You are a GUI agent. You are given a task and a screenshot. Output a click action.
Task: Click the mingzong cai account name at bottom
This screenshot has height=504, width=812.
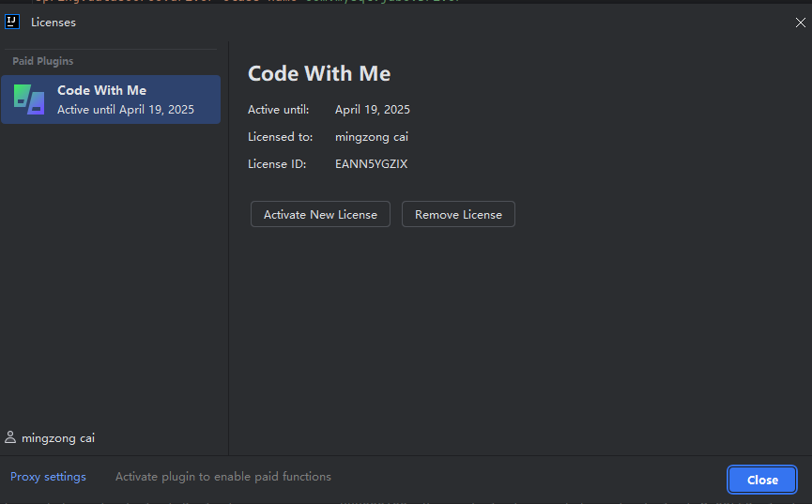[x=58, y=438]
